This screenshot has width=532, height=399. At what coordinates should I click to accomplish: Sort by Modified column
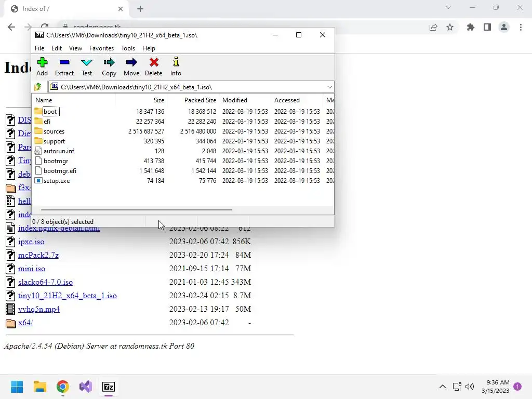[245, 100]
